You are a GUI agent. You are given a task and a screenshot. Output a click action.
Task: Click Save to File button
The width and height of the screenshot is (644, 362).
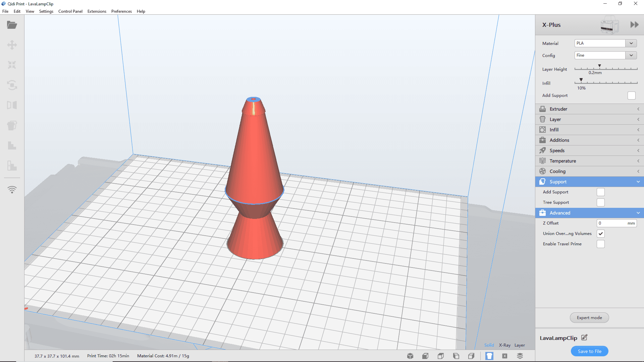(589, 351)
